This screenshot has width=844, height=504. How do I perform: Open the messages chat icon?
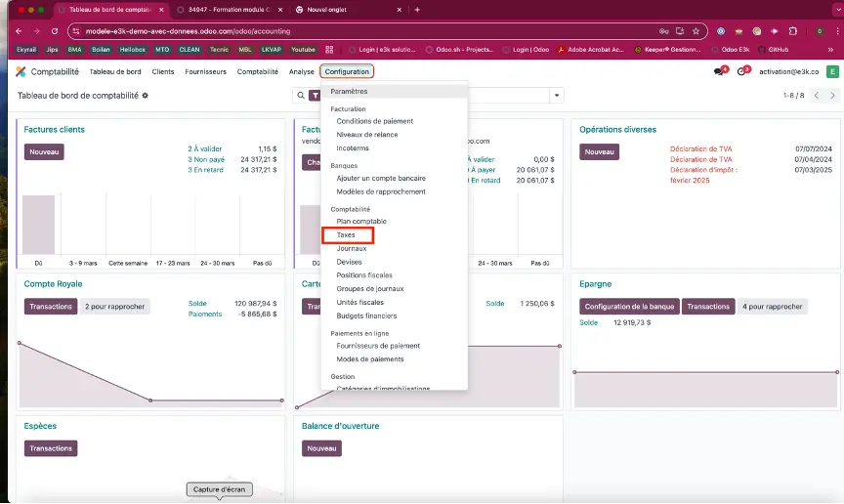[720, 71]
